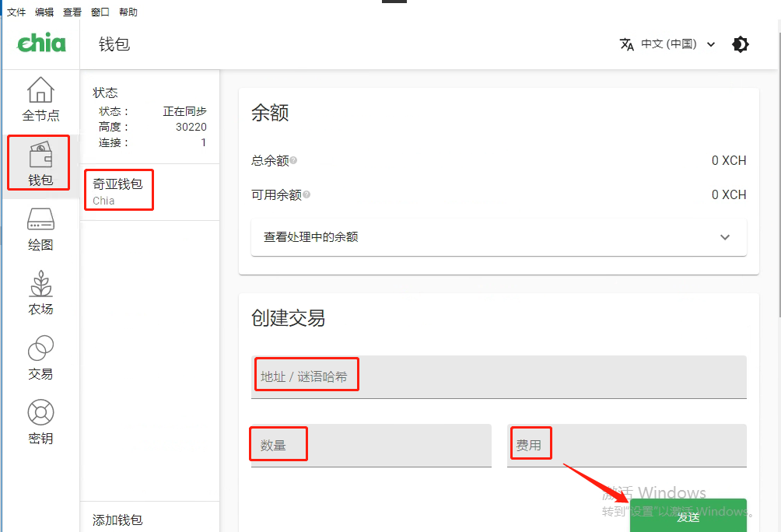Click the language translate icon near 中文

pyautogui.click(x=627, y=44)
